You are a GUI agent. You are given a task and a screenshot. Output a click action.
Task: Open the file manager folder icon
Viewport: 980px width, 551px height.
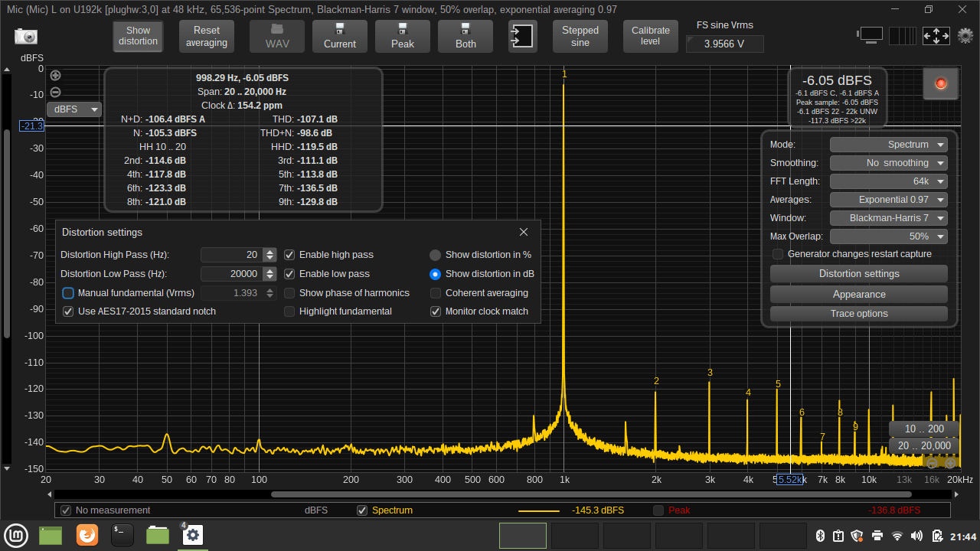tap(158, 535)
